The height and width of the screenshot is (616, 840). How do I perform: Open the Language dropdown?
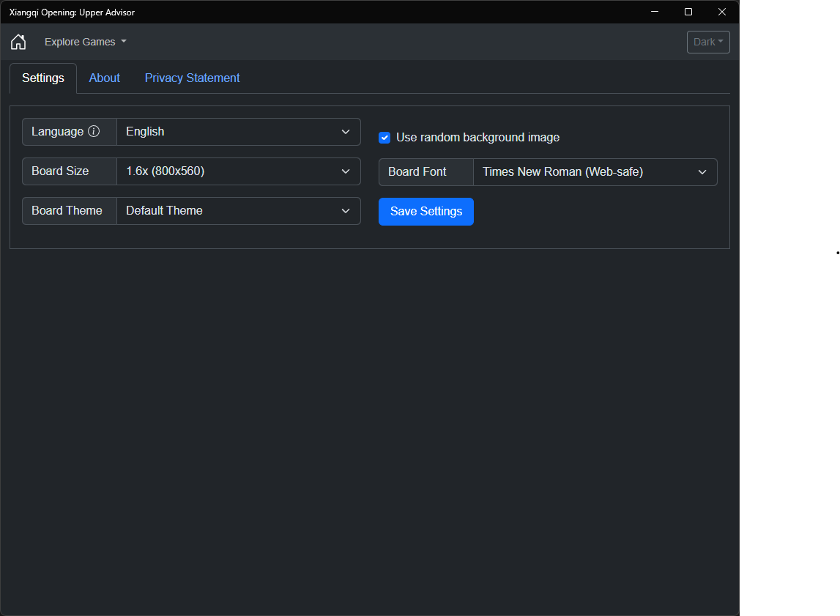(x=238, y=132)
